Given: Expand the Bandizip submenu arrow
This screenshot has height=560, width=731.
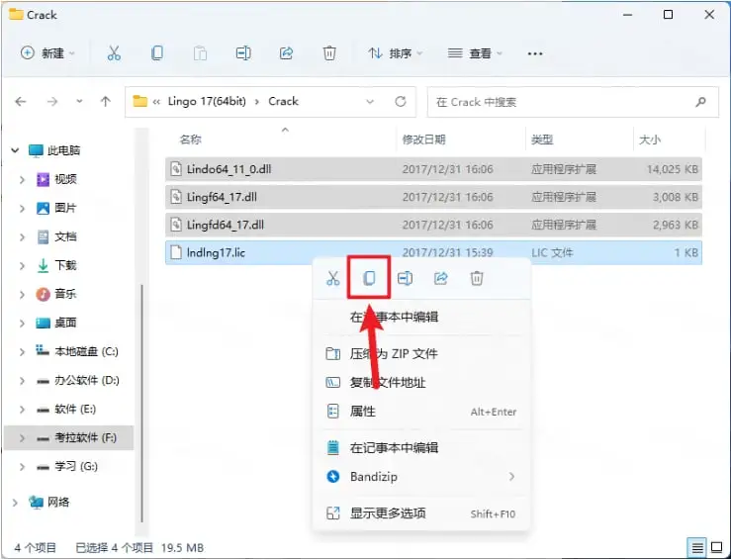Looking at the screenshot, I should pyautogui.click(x=511, y=476).
